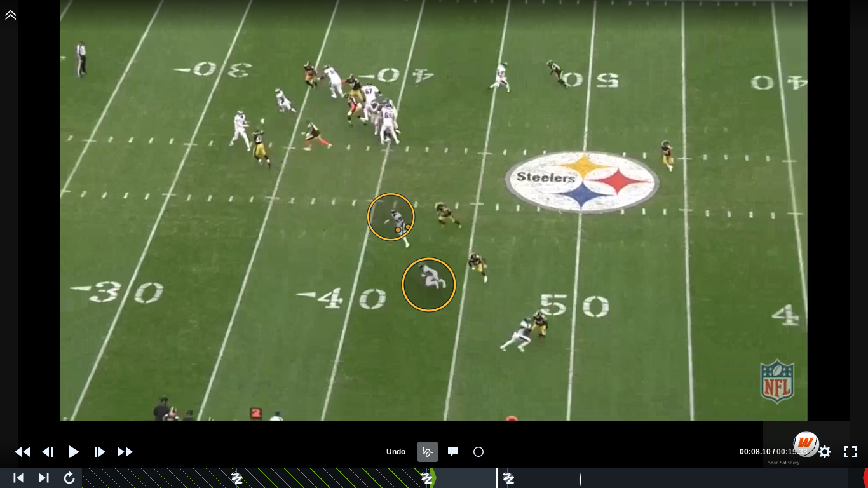Open the Sean Salisbury profile menu
This screenshot has height=488, width=868.
[805, 444]
